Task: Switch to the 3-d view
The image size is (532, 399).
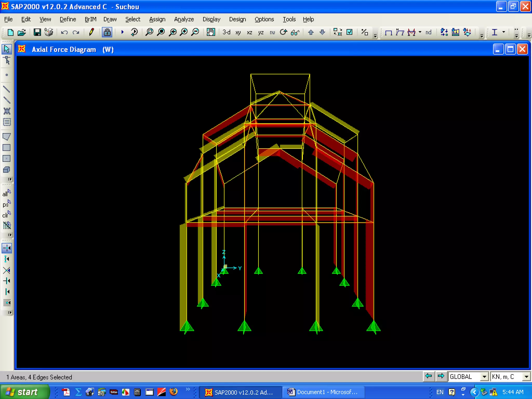Action: click(x=226, y=32)
